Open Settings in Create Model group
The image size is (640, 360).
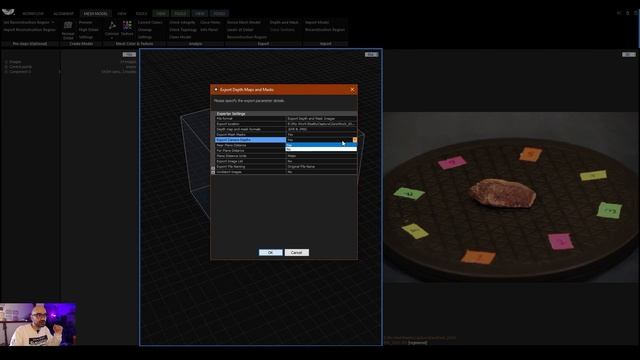pyautogui.click(x=86, y=37)
